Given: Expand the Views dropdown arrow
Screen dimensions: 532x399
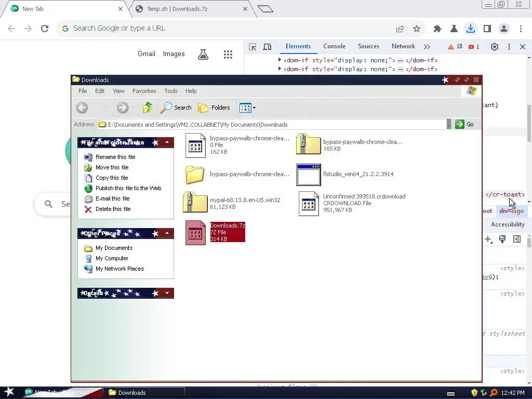Looking at the screenshot, I should tap(254, 108).
